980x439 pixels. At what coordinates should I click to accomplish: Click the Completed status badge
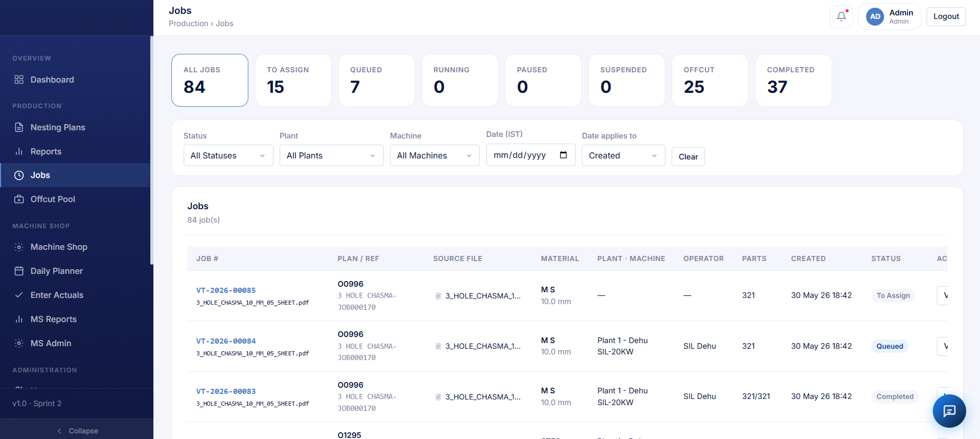(x=895, y=396)
